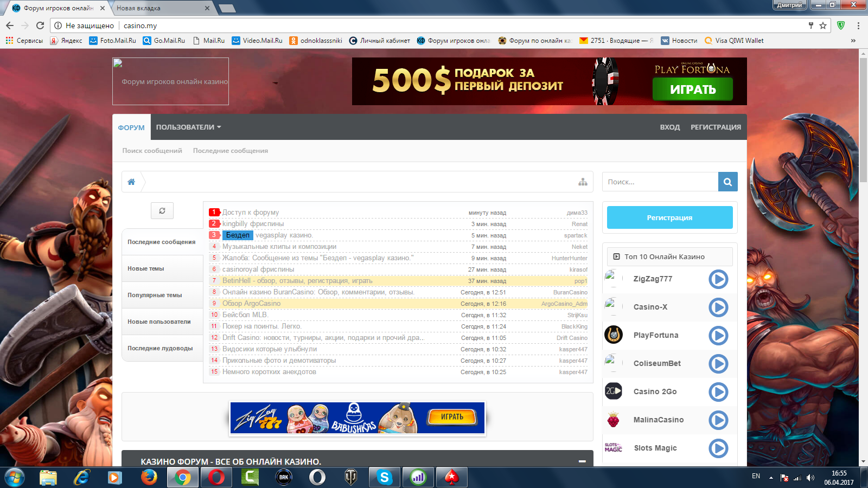The image size is (868, 488).
Task: Click the EN language indicator in taskbar
Action: (x=756, y=476)
